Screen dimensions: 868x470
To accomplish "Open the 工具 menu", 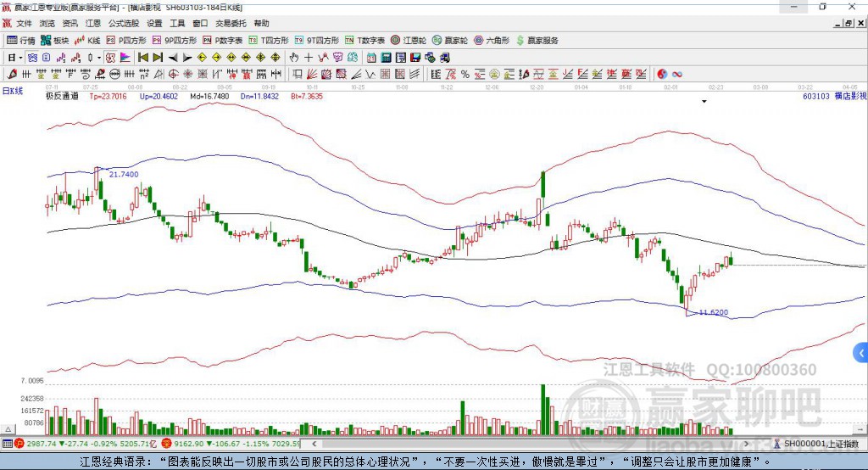I will click(177, 23).
